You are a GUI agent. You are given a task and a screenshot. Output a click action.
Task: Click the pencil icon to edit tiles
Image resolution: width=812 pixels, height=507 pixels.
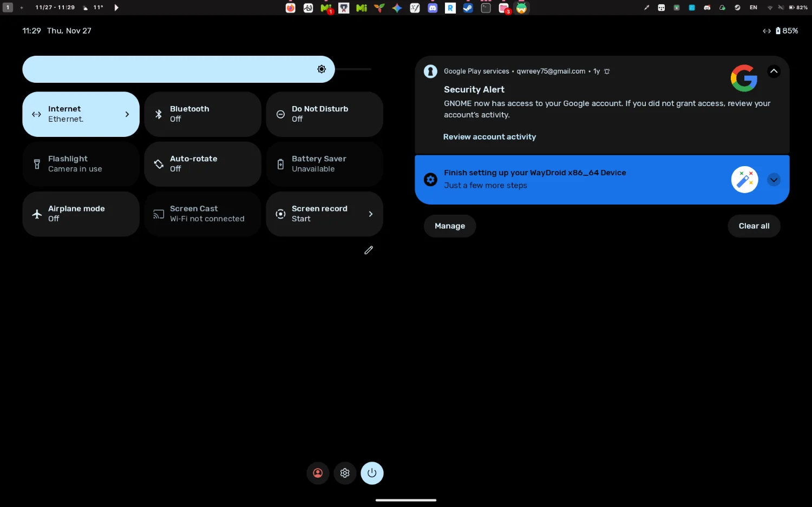click(369, 250)
